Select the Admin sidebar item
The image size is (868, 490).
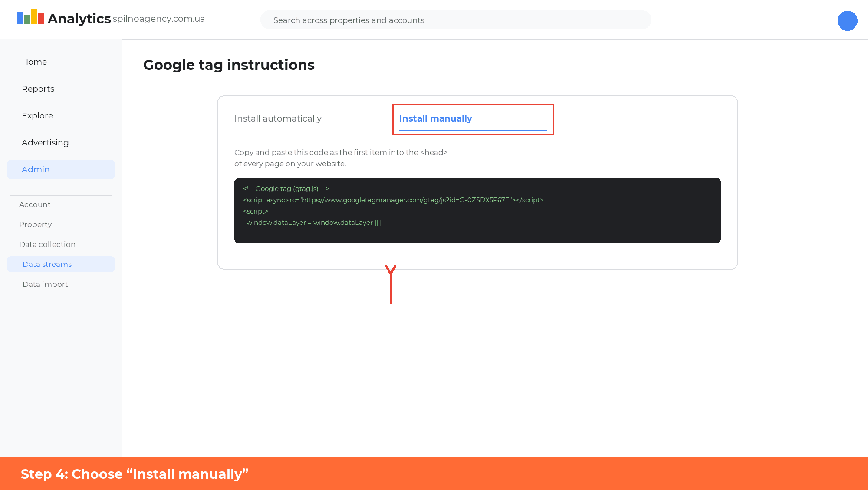click(61, 169)
